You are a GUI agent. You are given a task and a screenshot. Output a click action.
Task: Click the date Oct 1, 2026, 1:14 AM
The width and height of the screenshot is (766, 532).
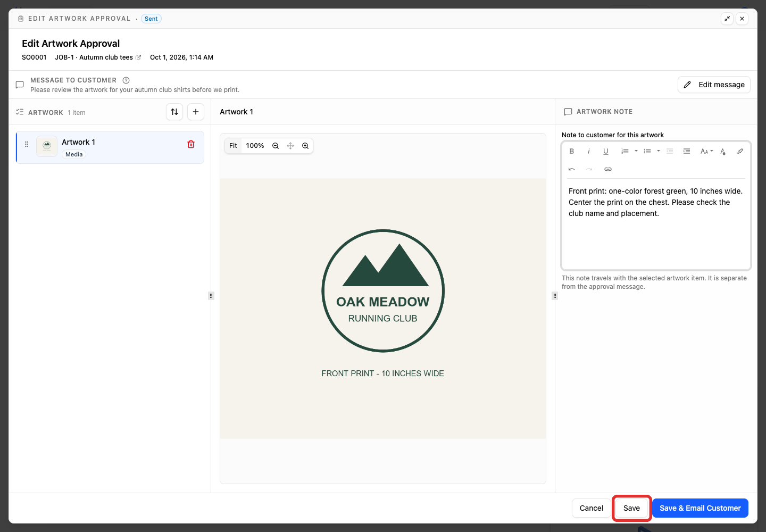[181, 57]
